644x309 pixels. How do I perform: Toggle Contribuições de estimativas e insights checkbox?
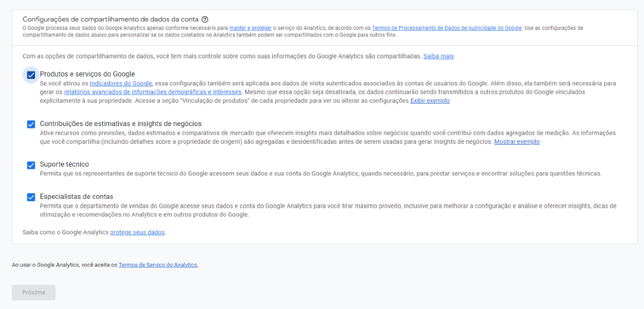(x=31, y=124)
